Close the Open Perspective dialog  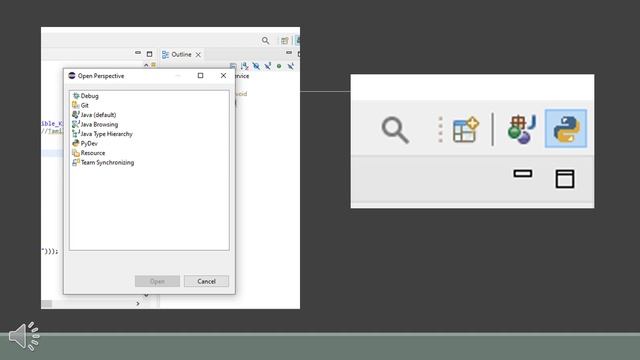223,76
